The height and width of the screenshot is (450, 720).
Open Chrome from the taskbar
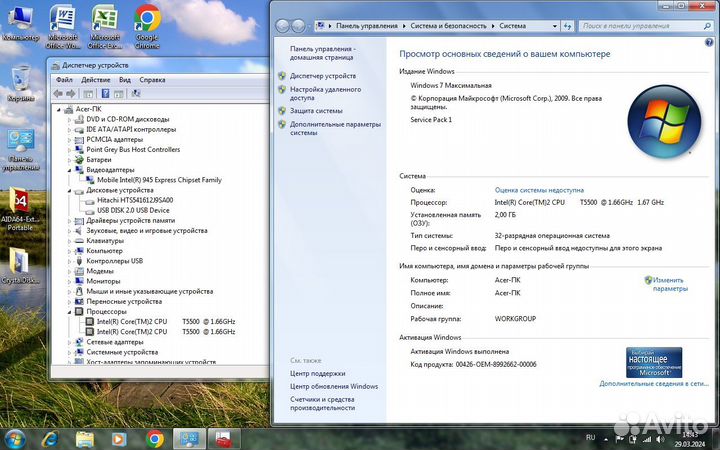click(155, 439)
